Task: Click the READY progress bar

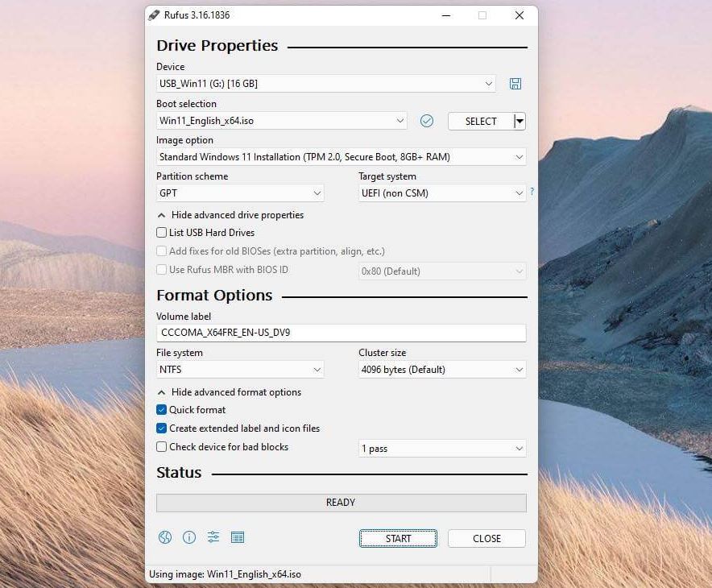Action: pos(341,503)
